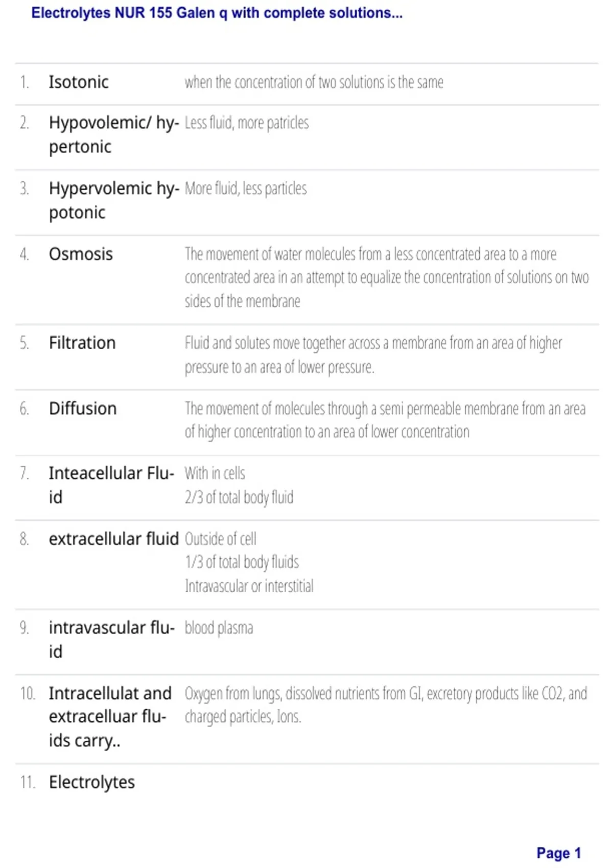The image size is (613, 868).
Task: Click the '2/3 of total body fluid' line
Action: 239,497
